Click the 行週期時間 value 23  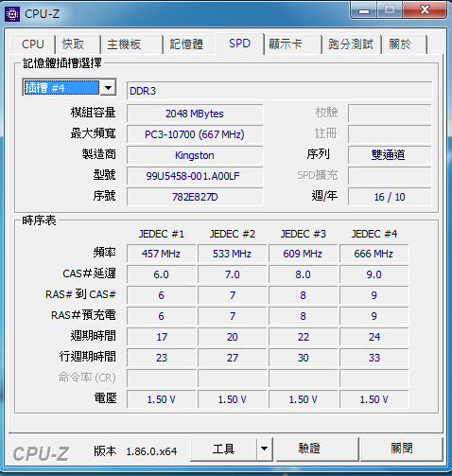(x=161, y=358)
